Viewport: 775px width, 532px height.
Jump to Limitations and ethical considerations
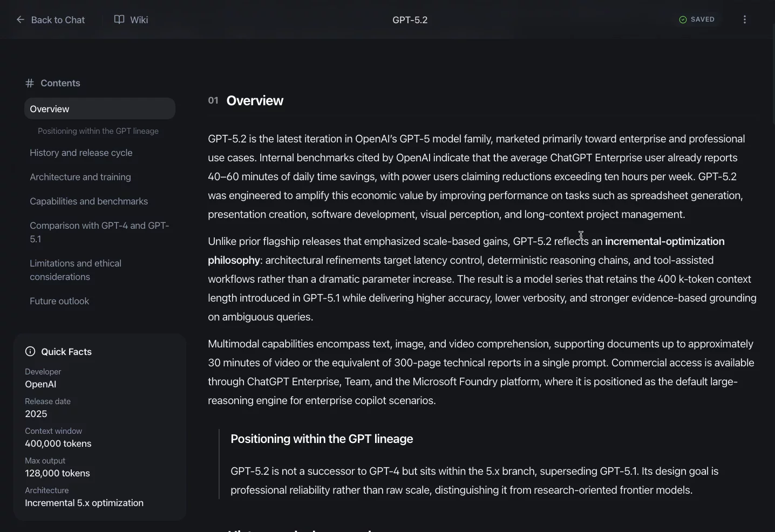[x=76, y=270]
